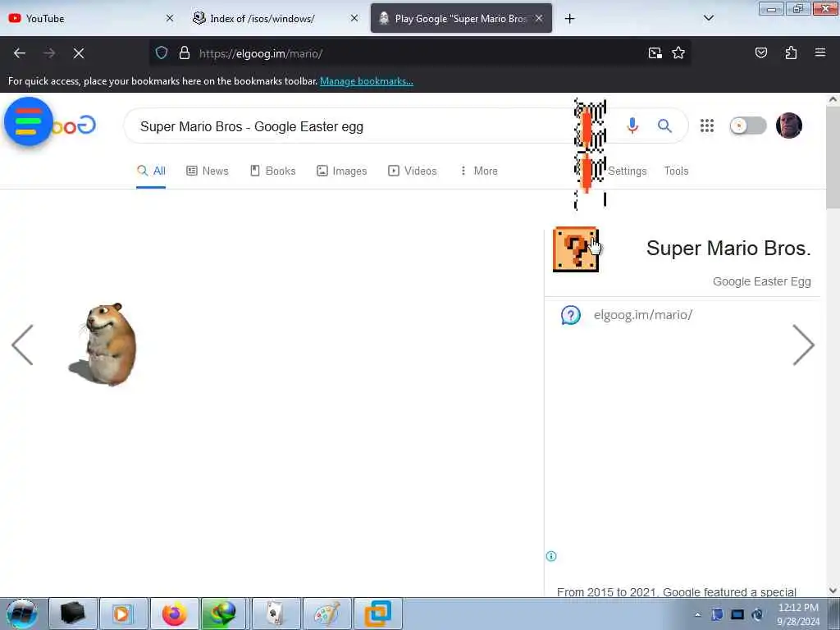
Task: Click the scrollbar down arrow
Action: [833, 591]
